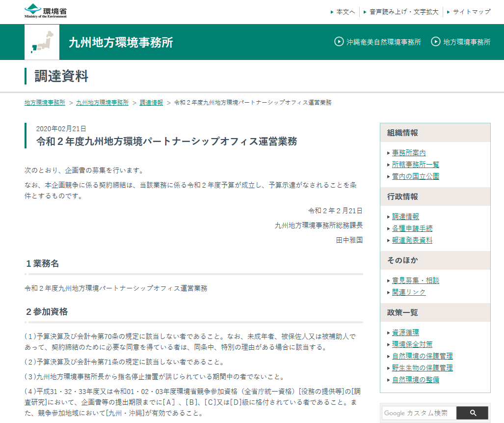Select the play icon beside 沖縄奄美自然環境事務所
504x423 pixels.
point(339,42)
